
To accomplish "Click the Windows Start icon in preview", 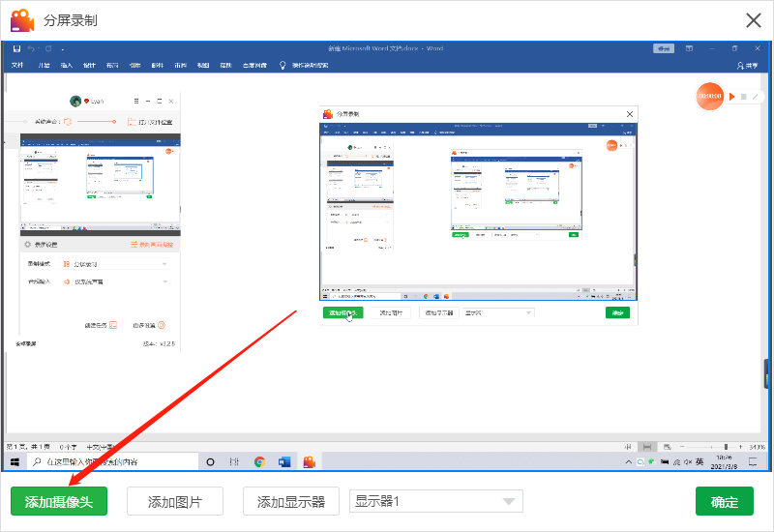I will (15, 462).
